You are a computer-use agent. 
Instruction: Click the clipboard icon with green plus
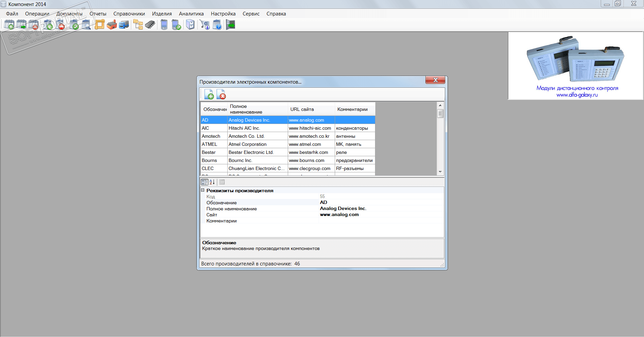tap(48, 25)
